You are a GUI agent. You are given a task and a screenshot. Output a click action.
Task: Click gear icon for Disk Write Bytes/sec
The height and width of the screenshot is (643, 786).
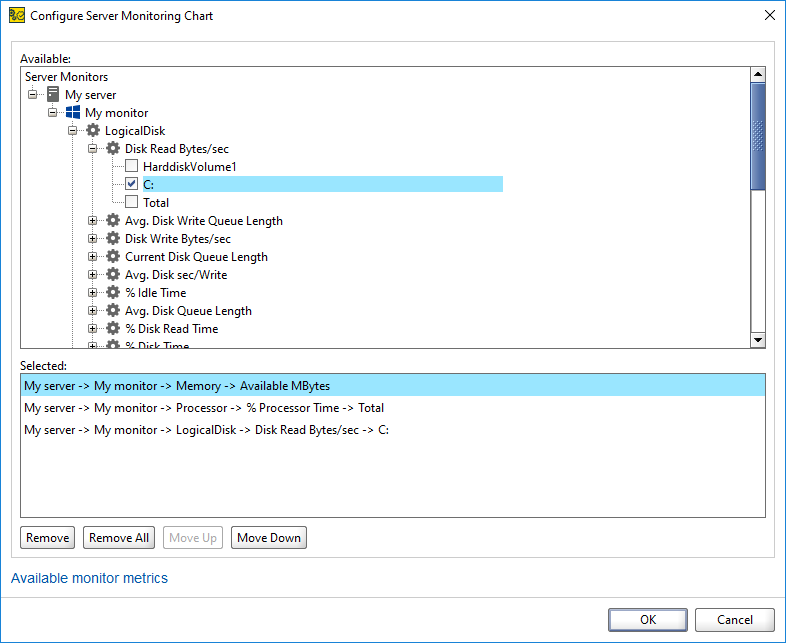point(113,239)
